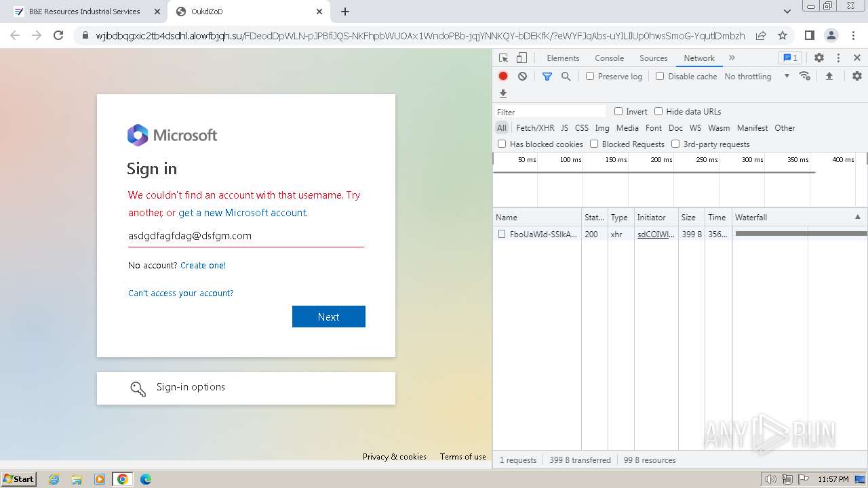Open Sign-in options key icon
This screenshot has height=488, width=868.
(138, 388)
